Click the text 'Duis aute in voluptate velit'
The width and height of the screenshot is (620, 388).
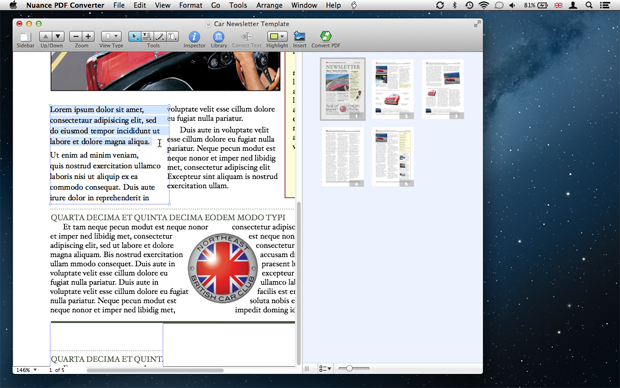(224, 130)
